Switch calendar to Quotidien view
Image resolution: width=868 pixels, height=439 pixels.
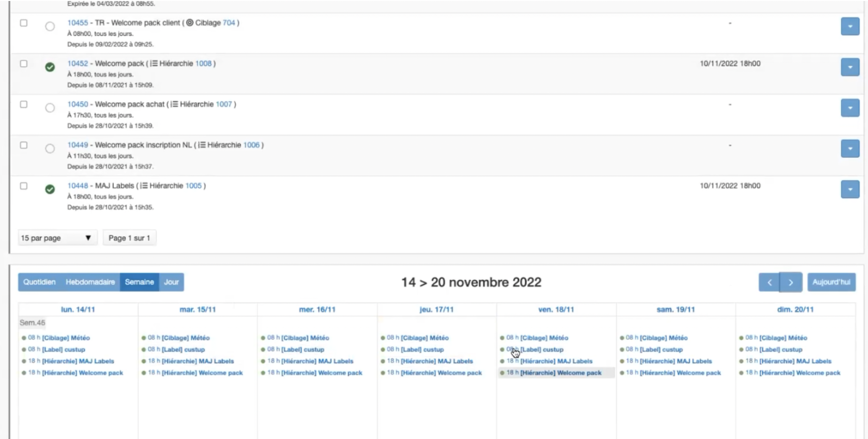click(39, 282)
